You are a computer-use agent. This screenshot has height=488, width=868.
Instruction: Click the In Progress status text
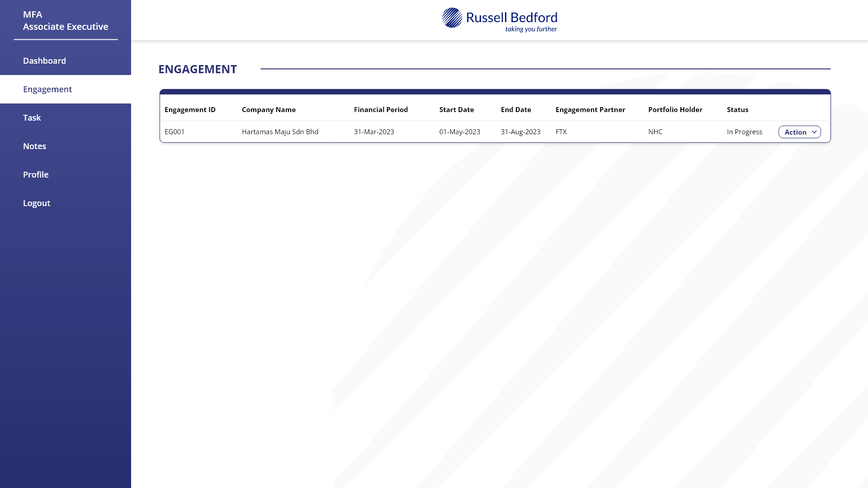(x=744, y=132)
